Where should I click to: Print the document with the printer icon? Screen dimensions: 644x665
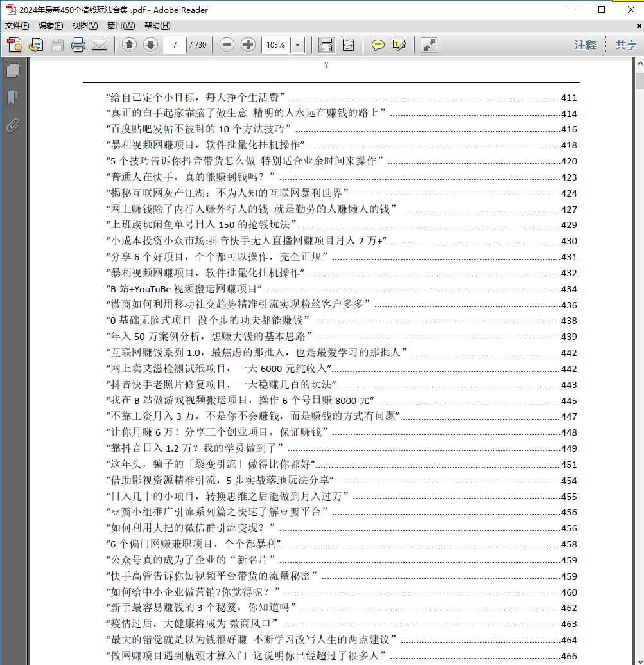tap(78, 45)
